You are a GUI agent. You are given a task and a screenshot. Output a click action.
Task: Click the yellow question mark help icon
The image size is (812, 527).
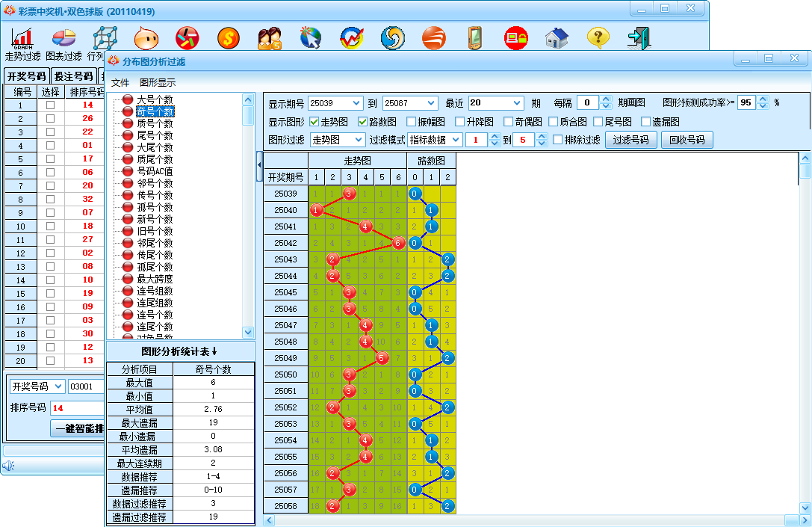tap(598, 37)
